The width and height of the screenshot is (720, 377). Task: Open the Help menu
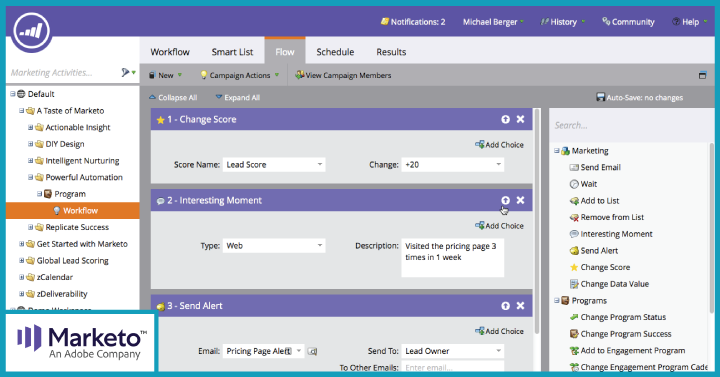tap(689, 22)
